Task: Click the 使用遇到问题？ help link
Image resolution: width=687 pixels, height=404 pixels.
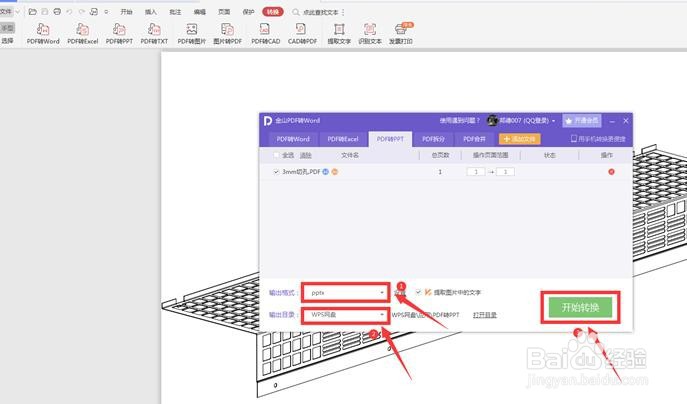Action: coord(460,120)
